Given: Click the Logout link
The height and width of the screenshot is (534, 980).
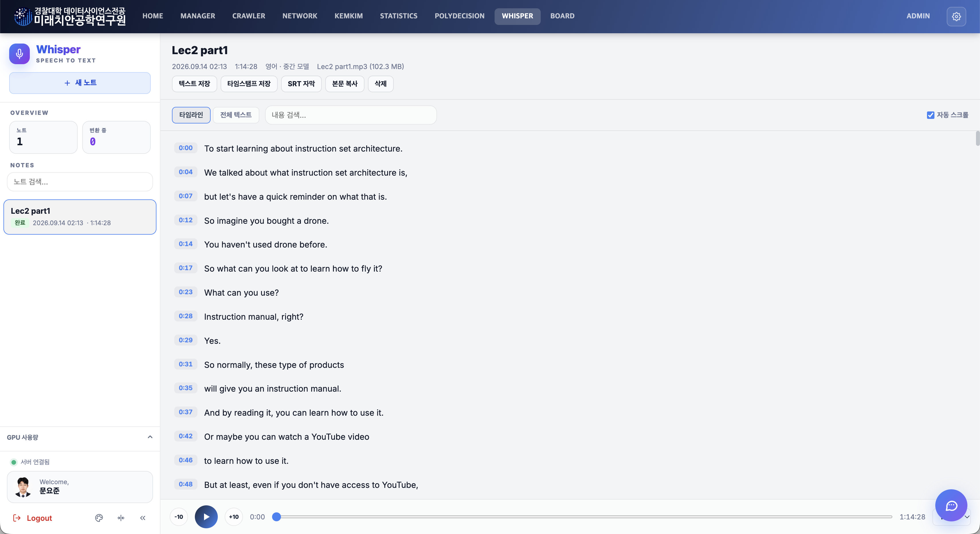Looking at the screenshot, I should pos(33,518).
